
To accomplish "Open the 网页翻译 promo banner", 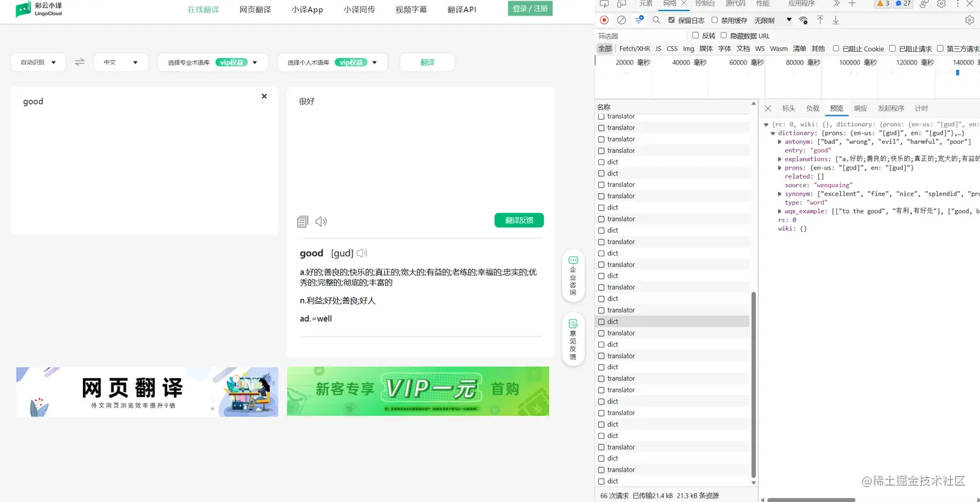I will click(147, 392).
